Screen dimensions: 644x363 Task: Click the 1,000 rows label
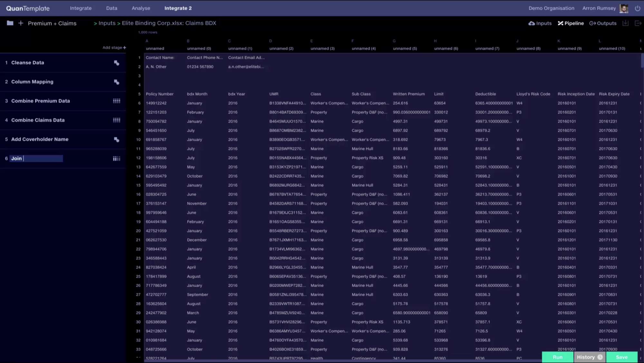point(148,32)
